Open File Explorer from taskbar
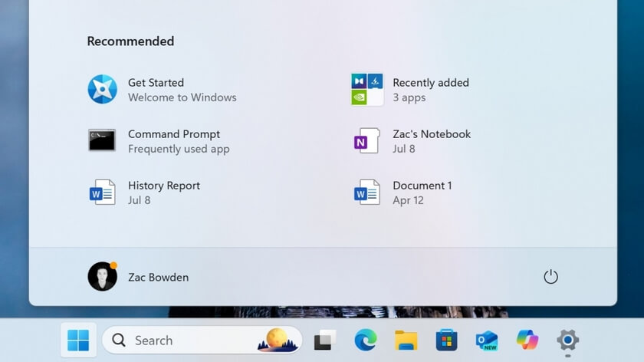The width and height of the screenshot is (644, 362). tap(406, 340)
